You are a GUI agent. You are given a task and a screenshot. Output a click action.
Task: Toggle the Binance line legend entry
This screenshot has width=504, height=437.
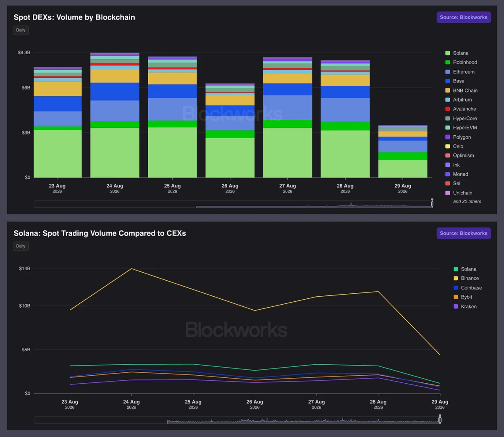point(466,279)
